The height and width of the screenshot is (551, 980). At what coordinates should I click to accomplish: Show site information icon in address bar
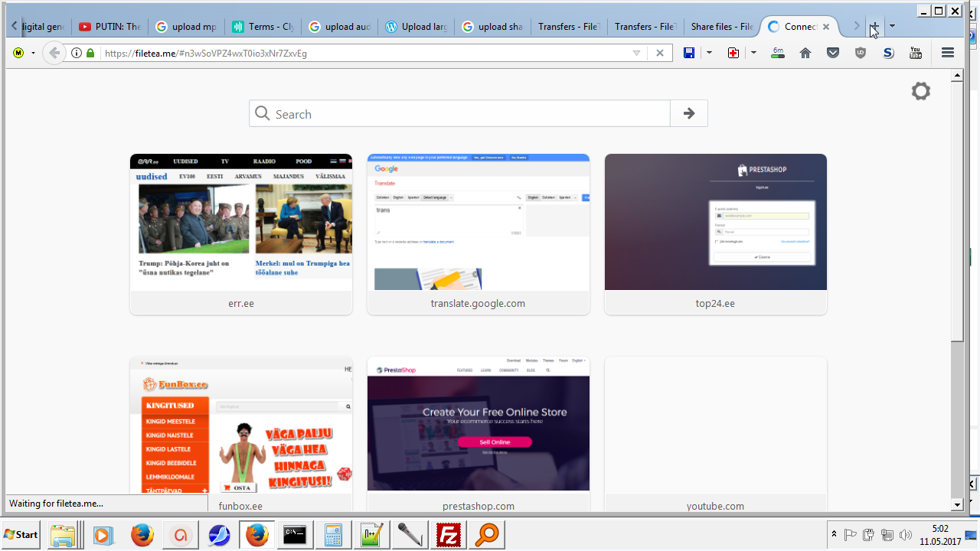[77, 53]
